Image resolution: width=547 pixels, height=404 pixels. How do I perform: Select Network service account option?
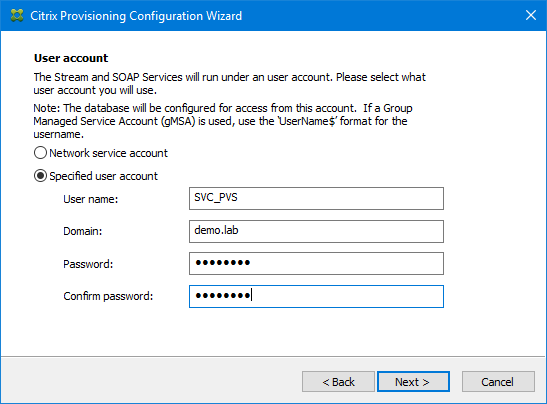(x=101, y=153)
